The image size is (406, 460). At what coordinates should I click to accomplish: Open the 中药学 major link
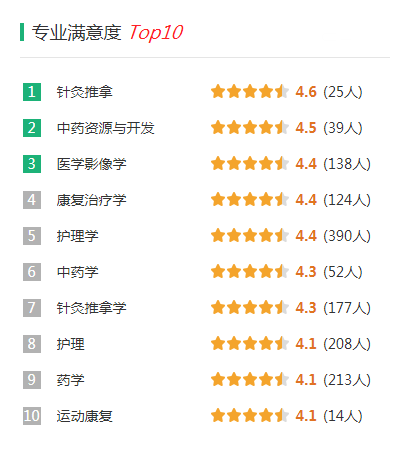[x=78, y=272]
